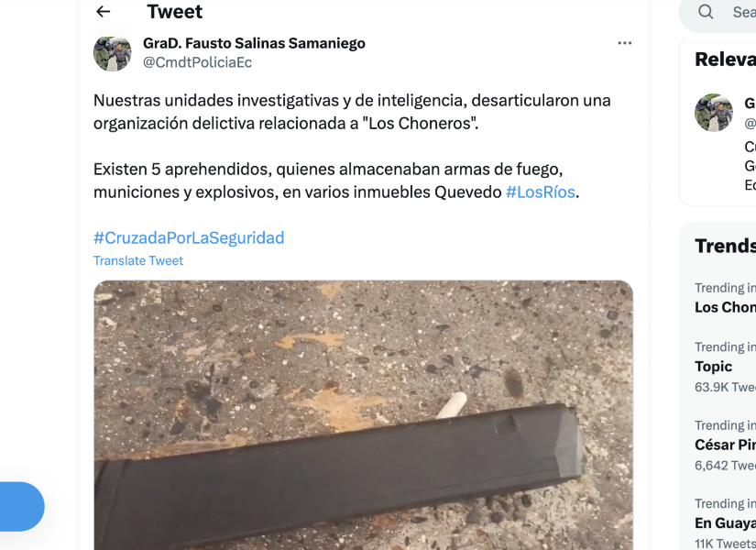Open the tweet's attached image
Screen dimensions: 756x550
pyautogui.click(x=363, y=415)
